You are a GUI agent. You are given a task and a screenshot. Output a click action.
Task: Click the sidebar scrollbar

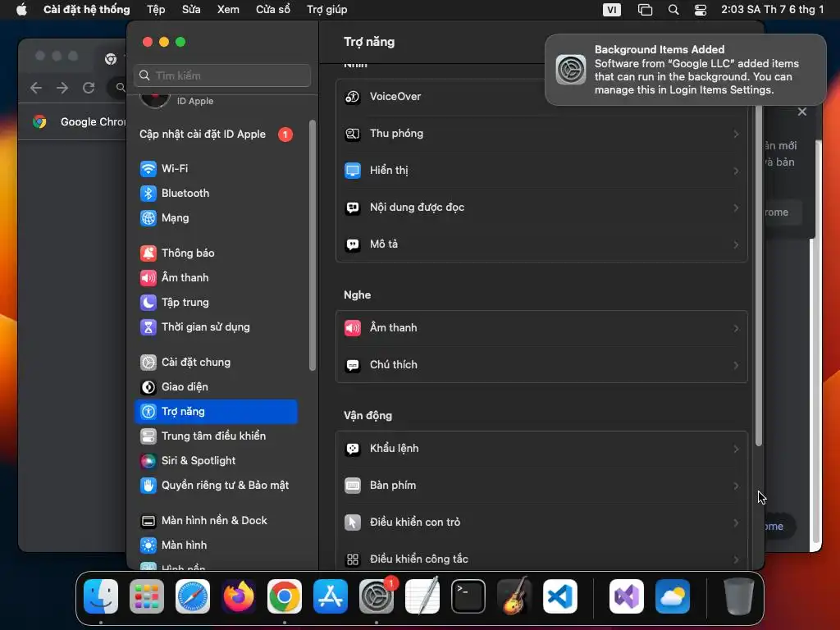(313, 245)
